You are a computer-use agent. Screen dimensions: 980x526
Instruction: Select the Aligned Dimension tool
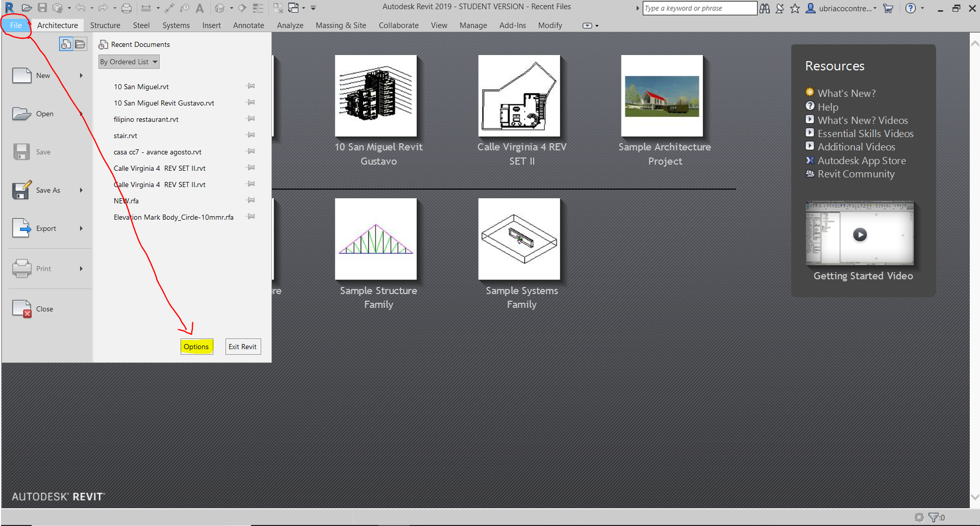pos(170,8)
